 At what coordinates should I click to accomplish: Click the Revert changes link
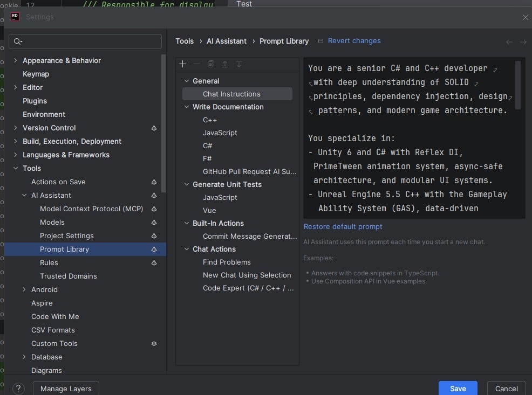pos(354,41)
